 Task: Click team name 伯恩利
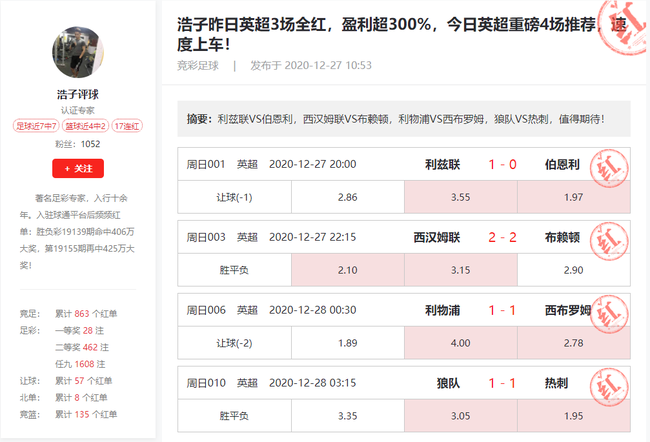click(x=562, y=165)
